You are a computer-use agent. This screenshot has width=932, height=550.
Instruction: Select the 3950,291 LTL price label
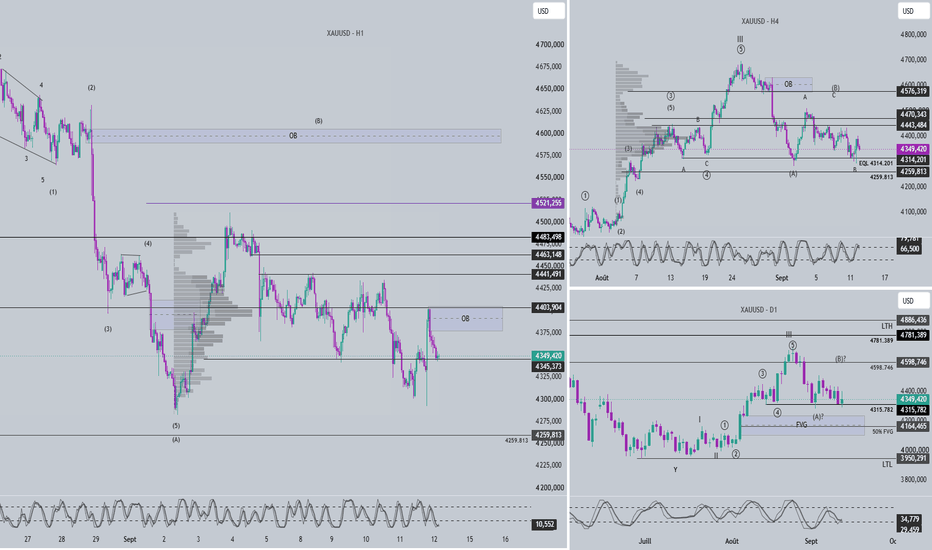[x=913, y=458]
